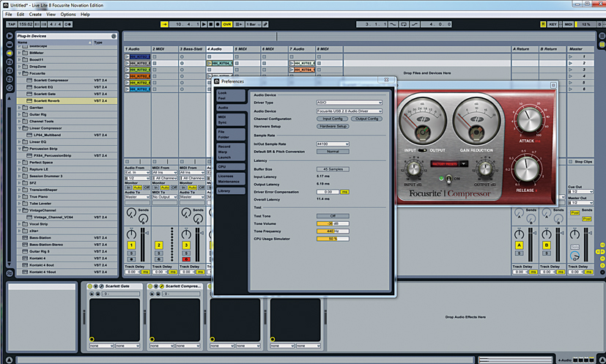Click the Tone Frequency 440 Hz slider

tap(333, 231)
